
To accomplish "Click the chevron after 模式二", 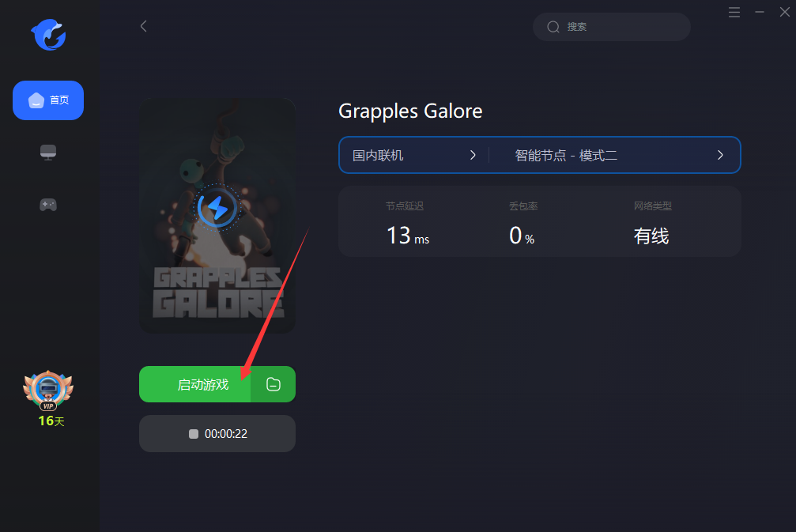I will coord(720,156).
